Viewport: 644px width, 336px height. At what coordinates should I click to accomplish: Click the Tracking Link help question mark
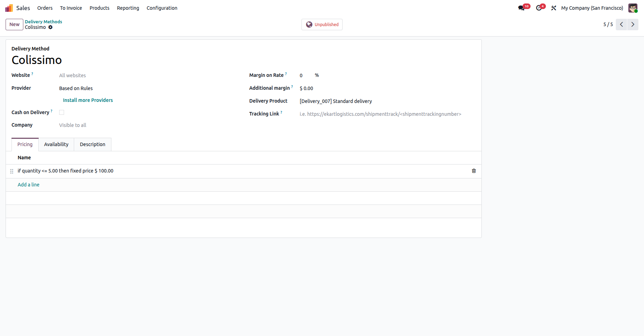coord(281,112)
